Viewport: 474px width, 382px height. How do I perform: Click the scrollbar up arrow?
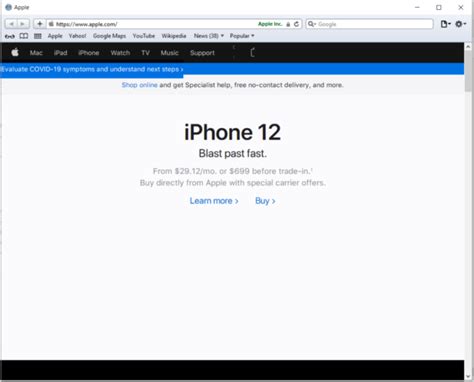click(x=469, y=46)
